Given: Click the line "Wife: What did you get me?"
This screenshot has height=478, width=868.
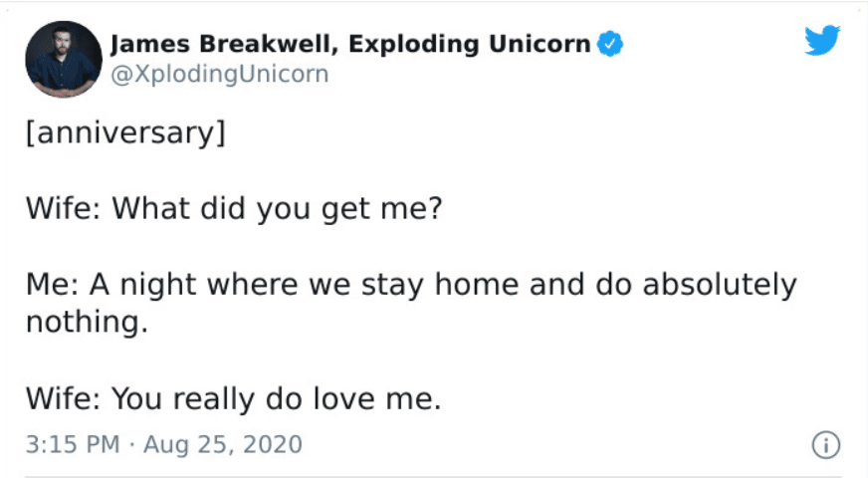Looking at the screenshot, I should pos(233,209).
